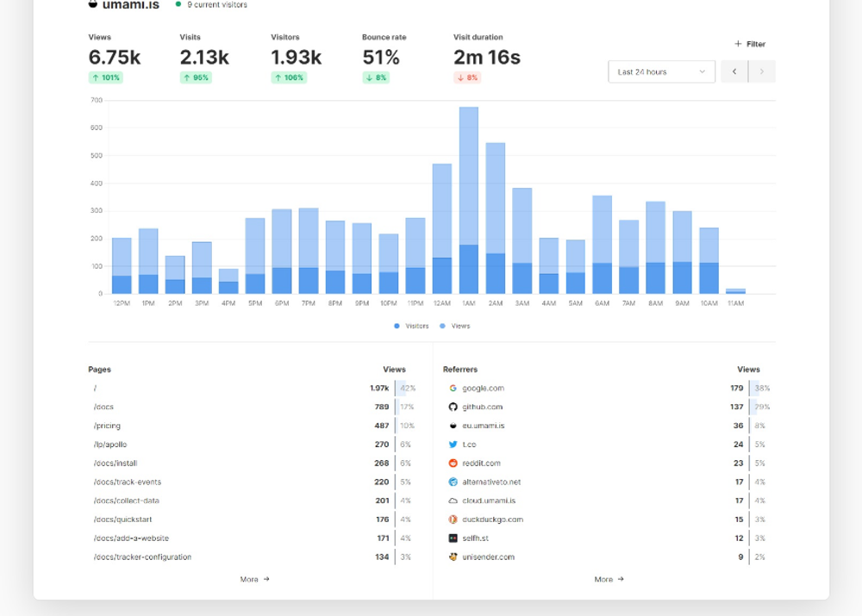This screenshot has height=616, width=862.
Task: Select /docs/track-events page row
Action: [x=255, y=482]
